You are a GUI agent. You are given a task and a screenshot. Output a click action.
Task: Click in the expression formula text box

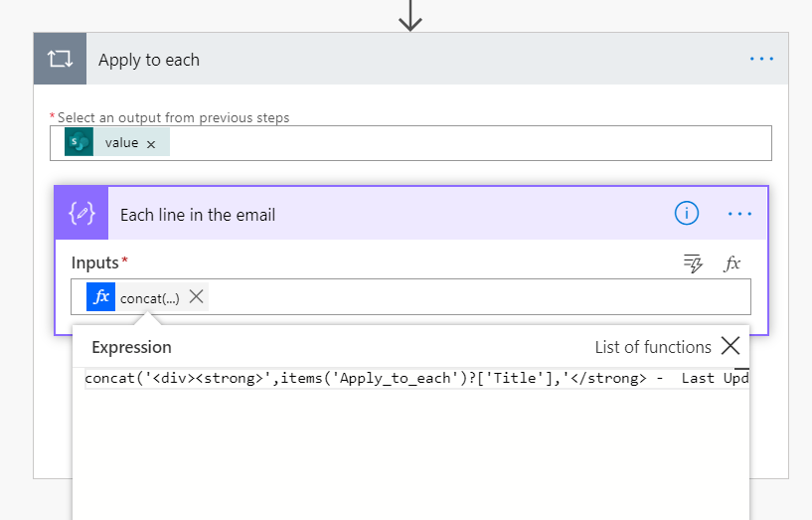pos(416,378)
